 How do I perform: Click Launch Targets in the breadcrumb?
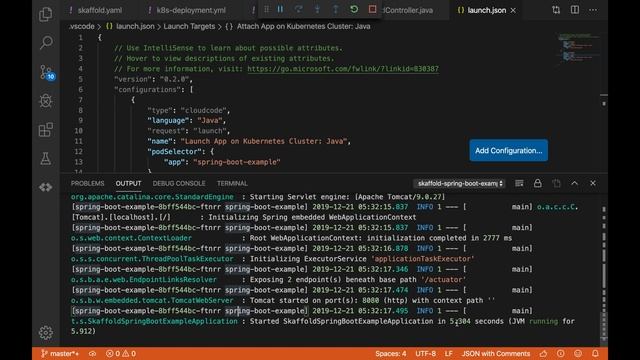pyautogui.click(x=189, y=27)
